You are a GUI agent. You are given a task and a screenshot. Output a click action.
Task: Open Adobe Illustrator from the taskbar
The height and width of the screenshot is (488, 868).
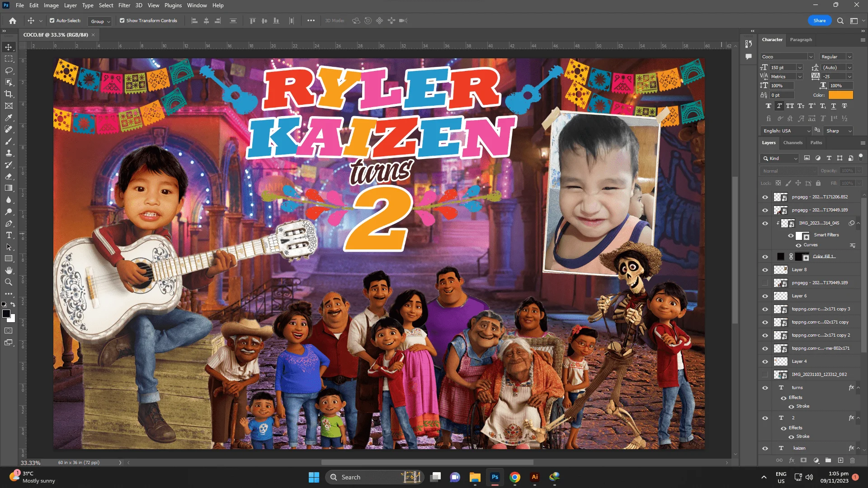[x=535, y=477]
